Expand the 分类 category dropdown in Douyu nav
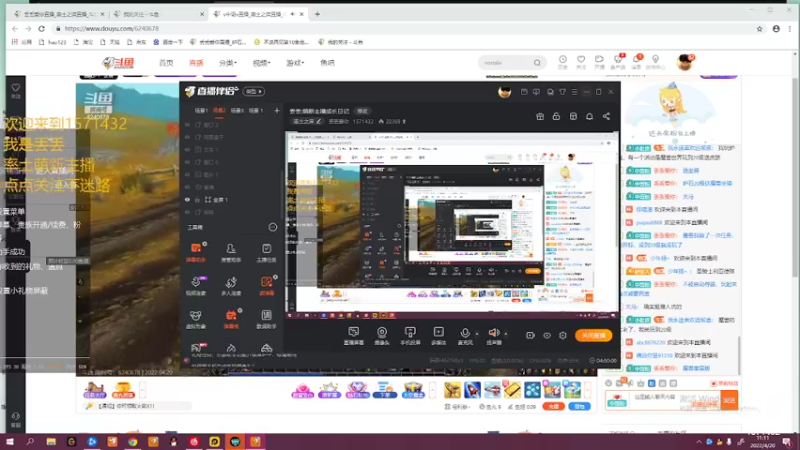 (x=228, y=63)
